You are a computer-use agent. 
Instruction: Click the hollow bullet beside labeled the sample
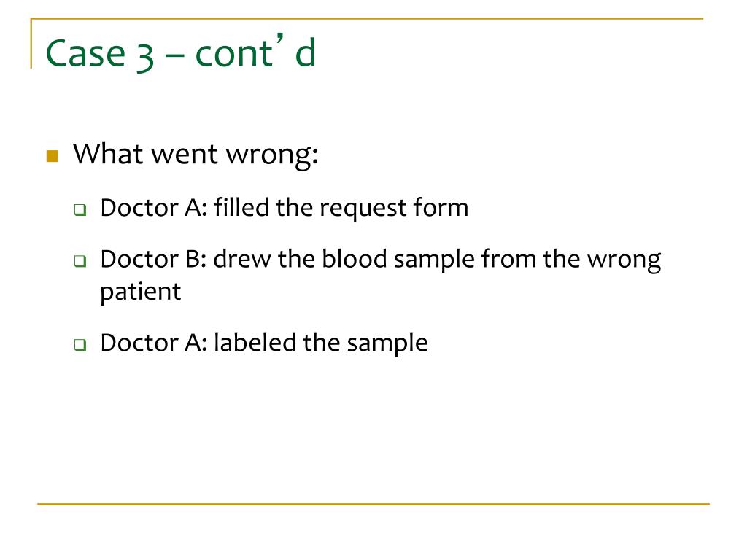(80, 344)
